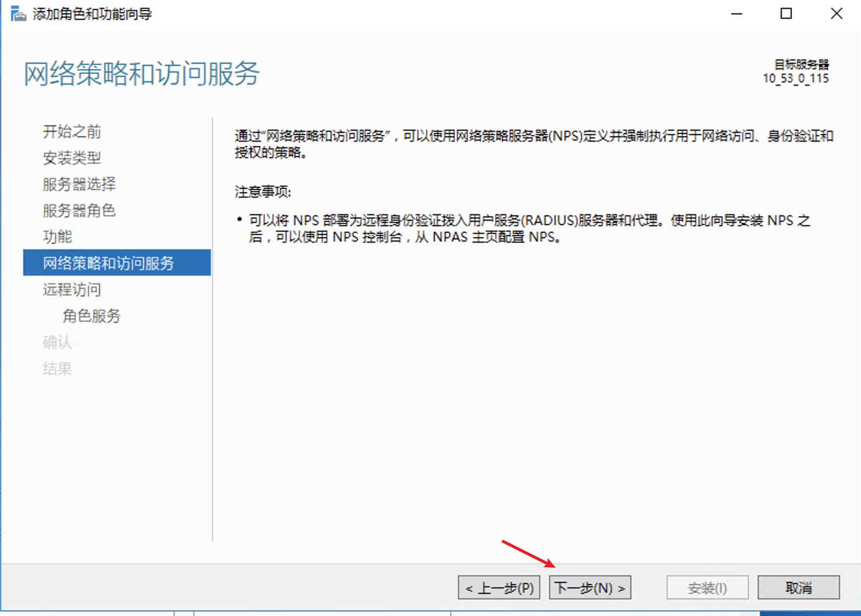Image resolution: width=861 pixels, height=616 pixels.
Task: Go to 远程访问 step
Action: point(72,289)
